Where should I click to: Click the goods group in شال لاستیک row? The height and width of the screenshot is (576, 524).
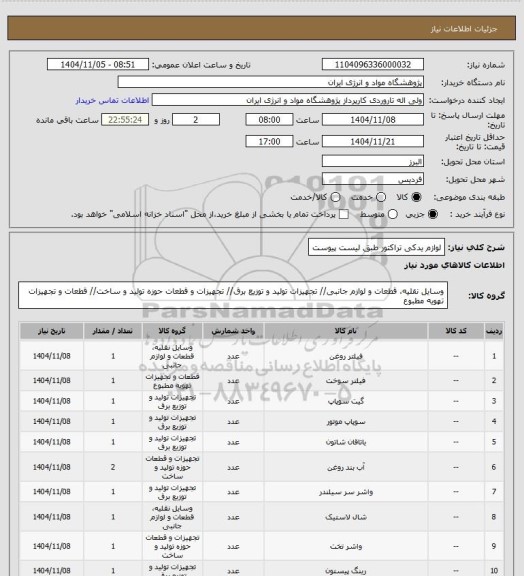[x=172, y=517]
